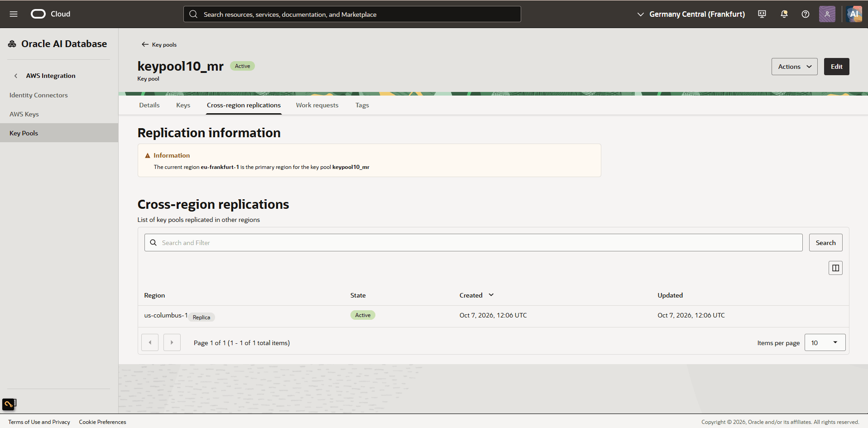Screen dimensions: 868x428
Task: Click AWS Integration back link
Action: click(x=51, y=76)
